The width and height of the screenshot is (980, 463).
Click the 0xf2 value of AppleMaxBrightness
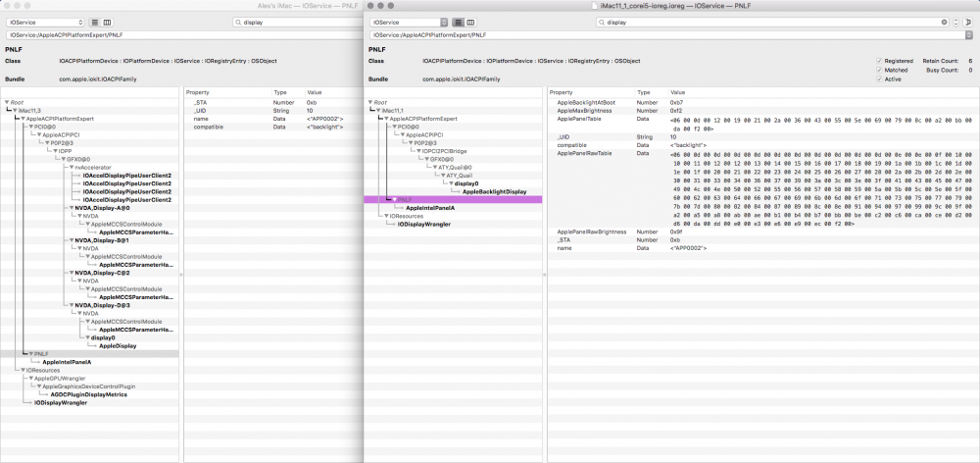[675, 110]
